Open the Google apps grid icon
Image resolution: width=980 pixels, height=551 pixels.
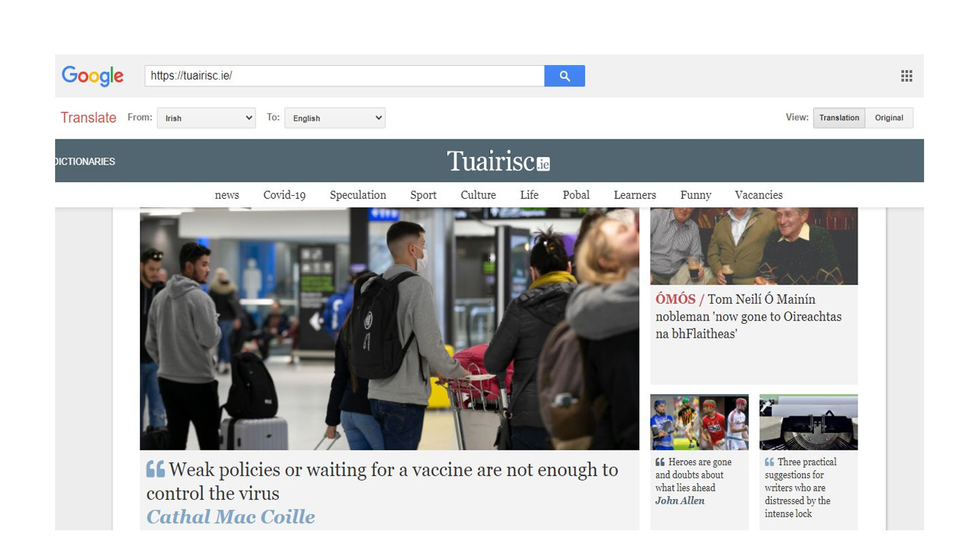pyautogui.click(x=906, y=76)
